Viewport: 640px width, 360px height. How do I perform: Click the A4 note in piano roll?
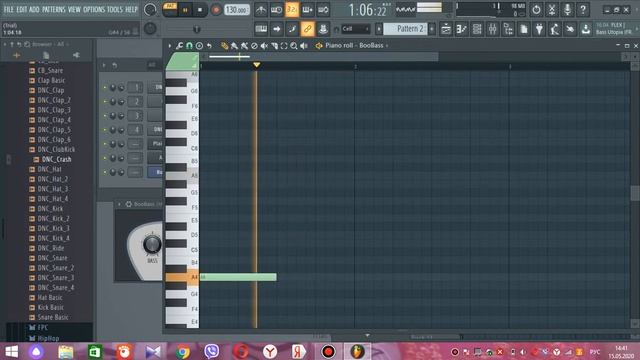click(238, 277)
